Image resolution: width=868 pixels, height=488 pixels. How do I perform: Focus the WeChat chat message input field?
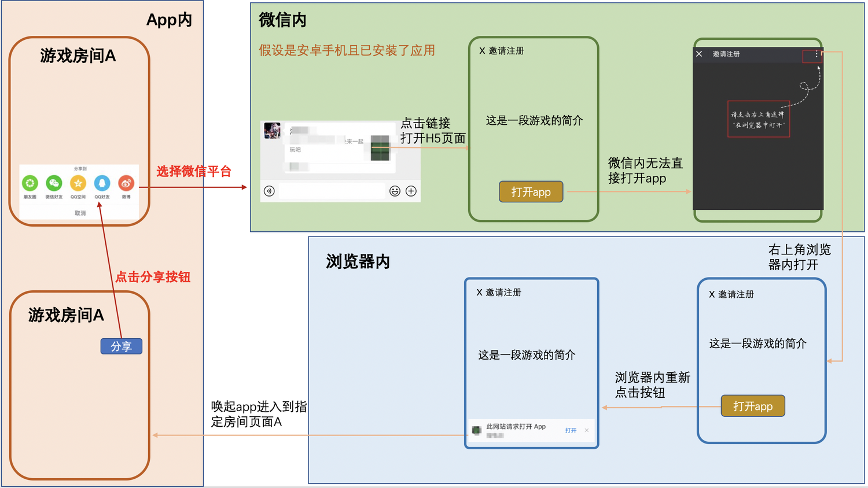coord(332,191)
